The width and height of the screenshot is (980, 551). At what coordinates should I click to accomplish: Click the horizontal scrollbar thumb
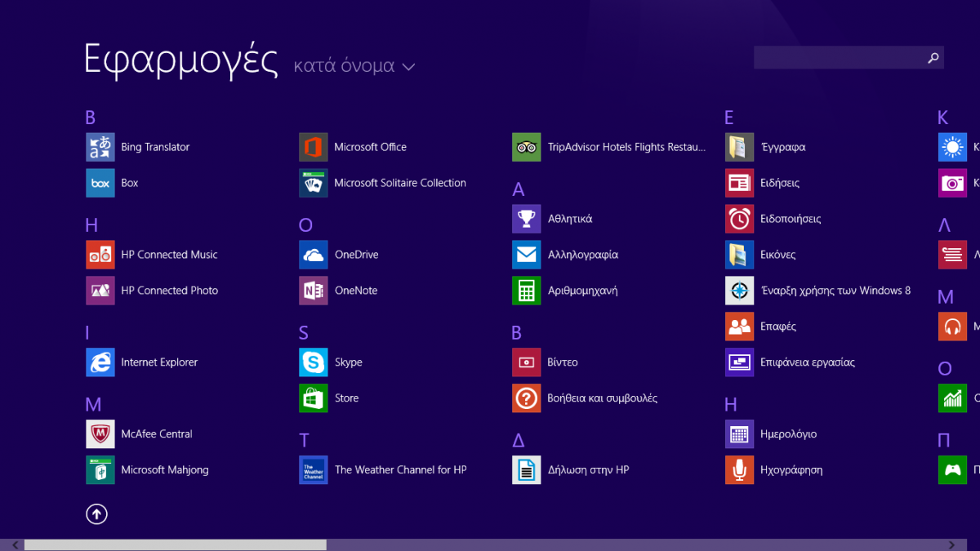coord(176,544)
